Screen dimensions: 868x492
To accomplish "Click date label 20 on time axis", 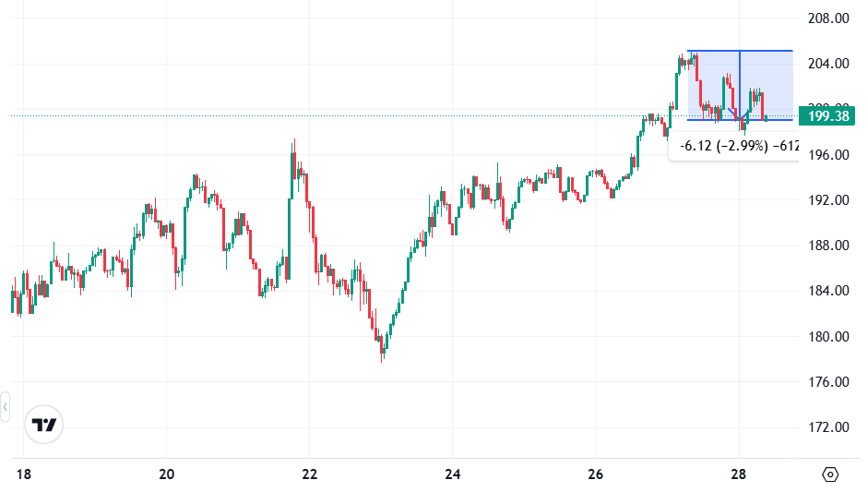I will pyautogui.click(x=167, y=474).
